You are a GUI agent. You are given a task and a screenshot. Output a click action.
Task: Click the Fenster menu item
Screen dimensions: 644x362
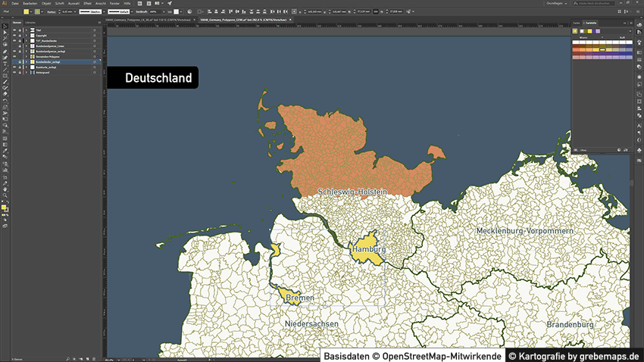click(x=115, y=4)
